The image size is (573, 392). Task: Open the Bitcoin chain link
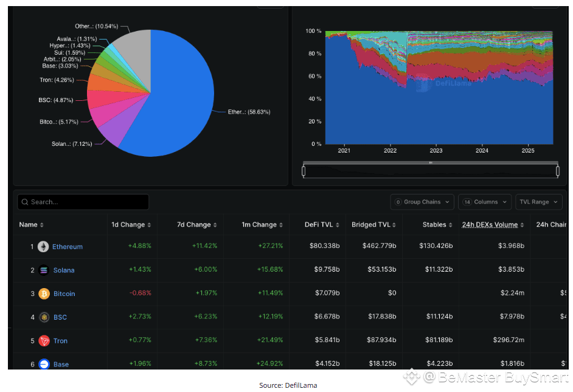(x=64, y=294)
